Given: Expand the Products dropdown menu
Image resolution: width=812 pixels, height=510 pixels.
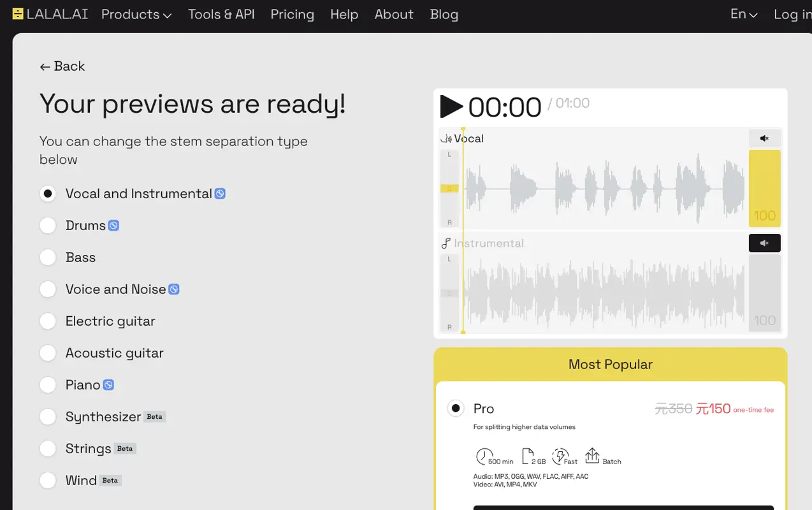Looking at the screenshot, I should click(136, 14).
